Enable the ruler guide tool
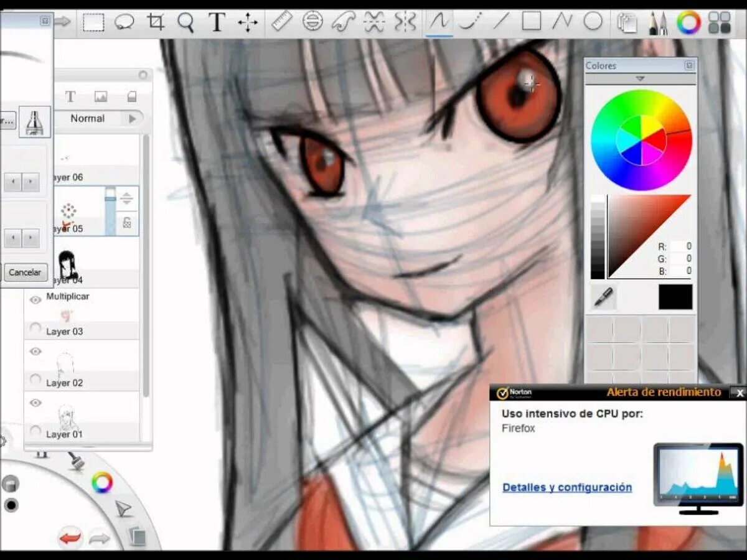Screen dimensions: 747x560 point(282,22)
